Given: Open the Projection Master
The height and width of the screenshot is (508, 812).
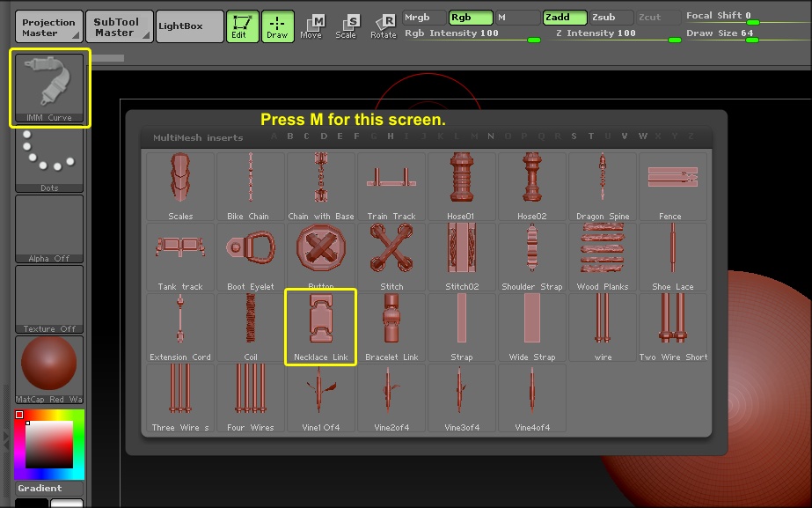Looking at the screenshot, I should pyautogui.click(x=49, y=26).
